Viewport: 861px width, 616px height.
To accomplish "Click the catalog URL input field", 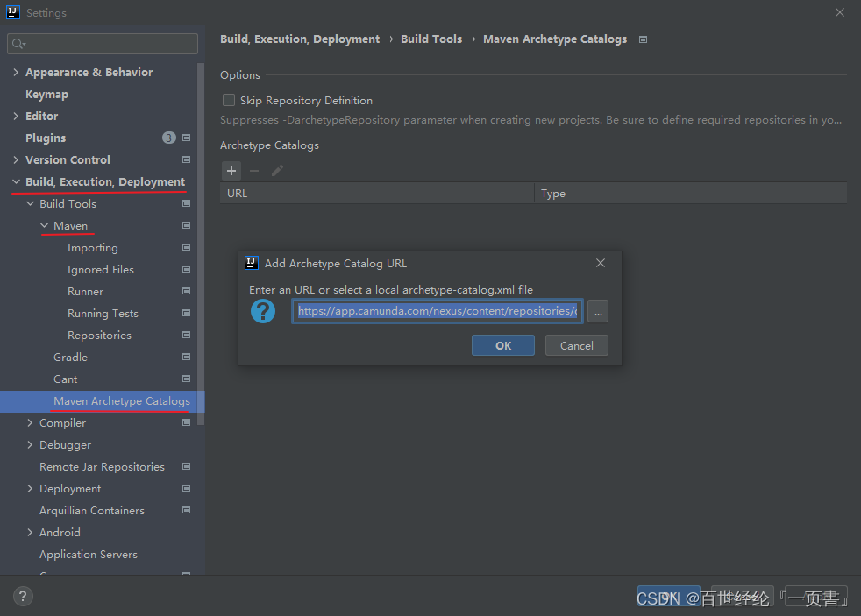I will pyautogui.click(x=438, y=311).
